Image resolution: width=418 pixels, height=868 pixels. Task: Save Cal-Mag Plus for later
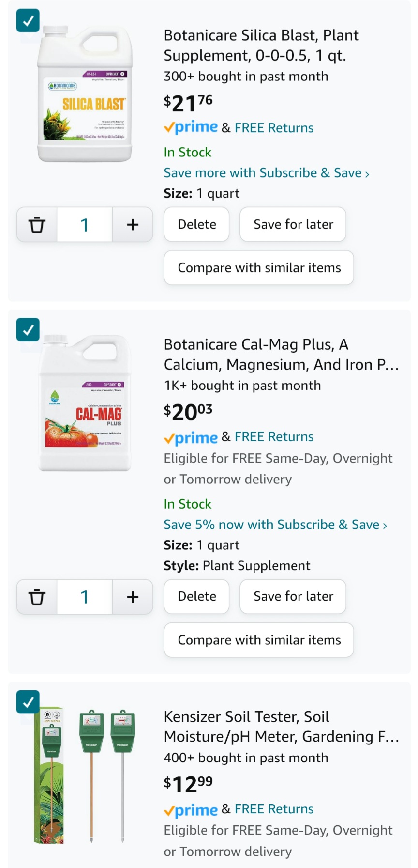tap(293, 596)
